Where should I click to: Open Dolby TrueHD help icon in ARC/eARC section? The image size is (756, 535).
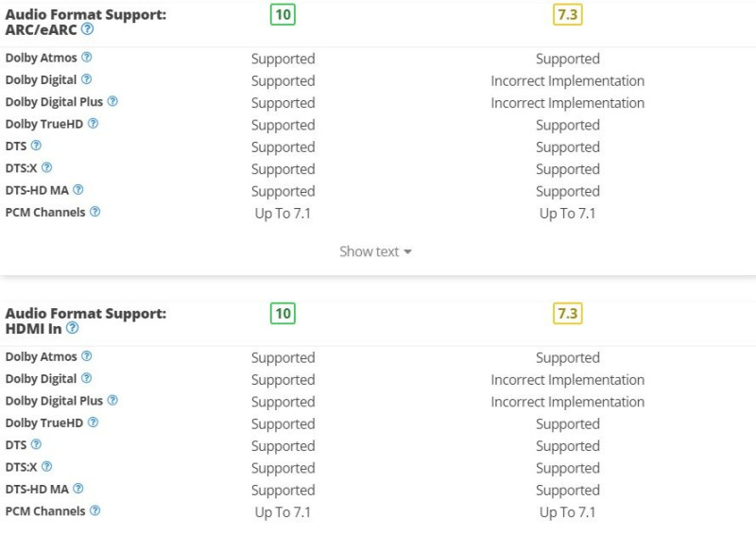pos(93,124)
